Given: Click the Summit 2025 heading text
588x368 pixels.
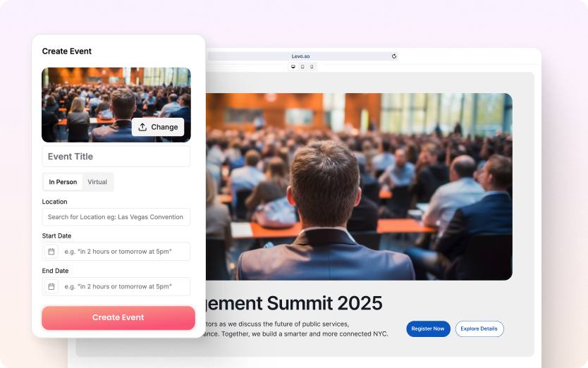Looking at the screenshot, I should (295, 303).
